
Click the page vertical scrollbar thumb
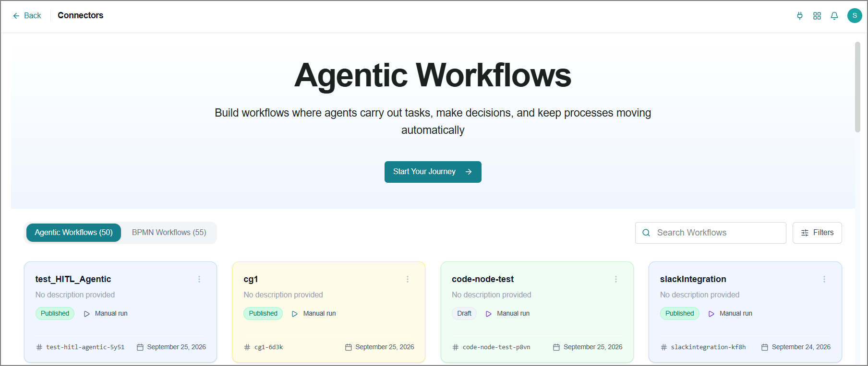coord(857,87)
